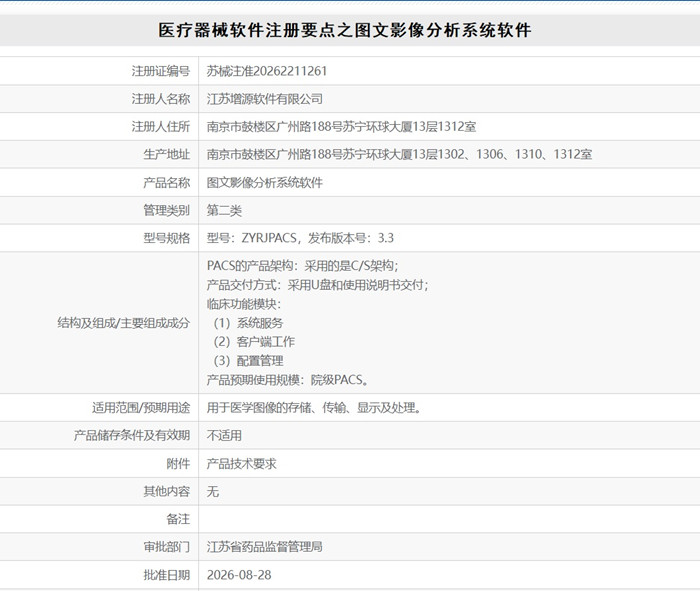Select the label 管理类别
This screenshot has width=700, height=591.
point(167,210)
